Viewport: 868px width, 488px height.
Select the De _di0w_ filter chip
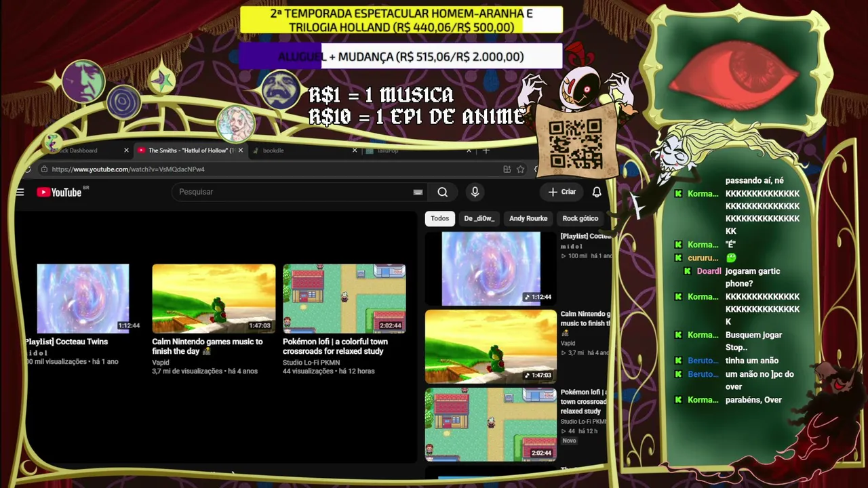pyautogui.click(x=479, y=218)
